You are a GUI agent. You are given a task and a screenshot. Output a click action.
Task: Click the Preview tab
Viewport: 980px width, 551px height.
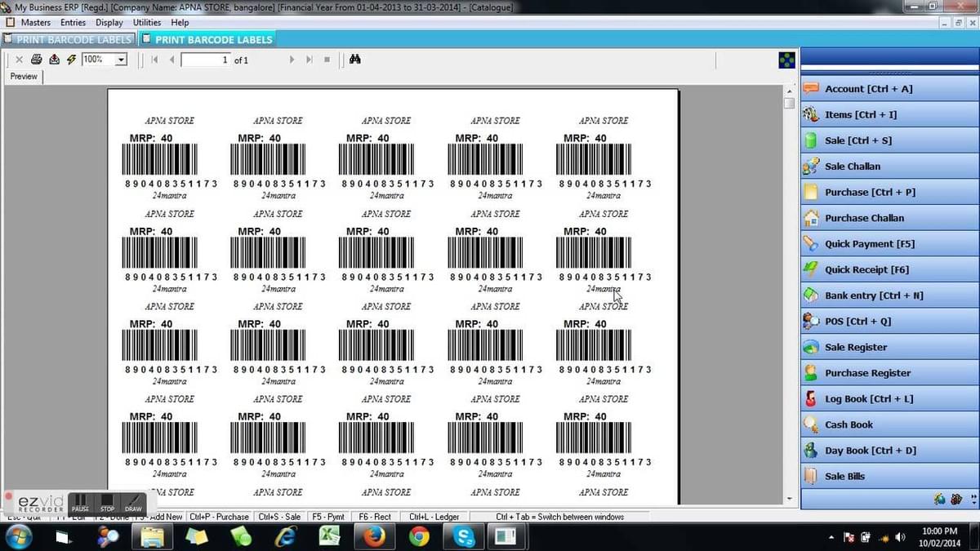pyautogui.click(x=24, y=76)
